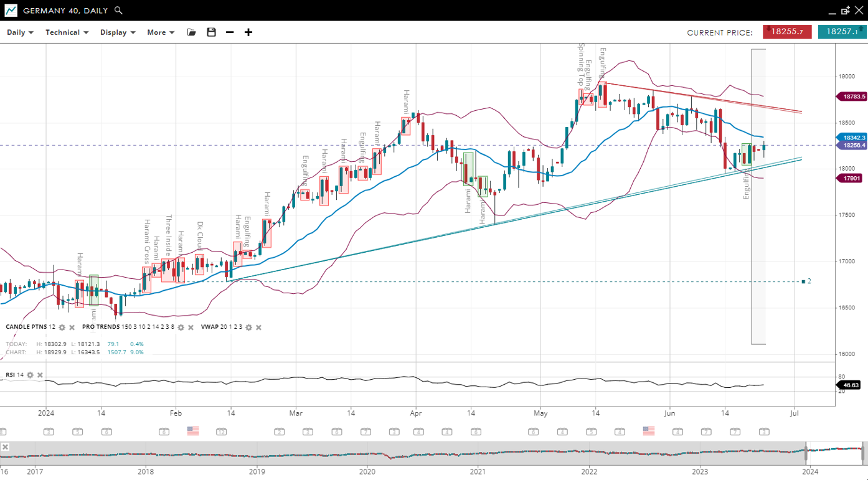Zoom in using the plus icon
The height and width of the screenshot is (480, 868).
click(x=248, y=32)
